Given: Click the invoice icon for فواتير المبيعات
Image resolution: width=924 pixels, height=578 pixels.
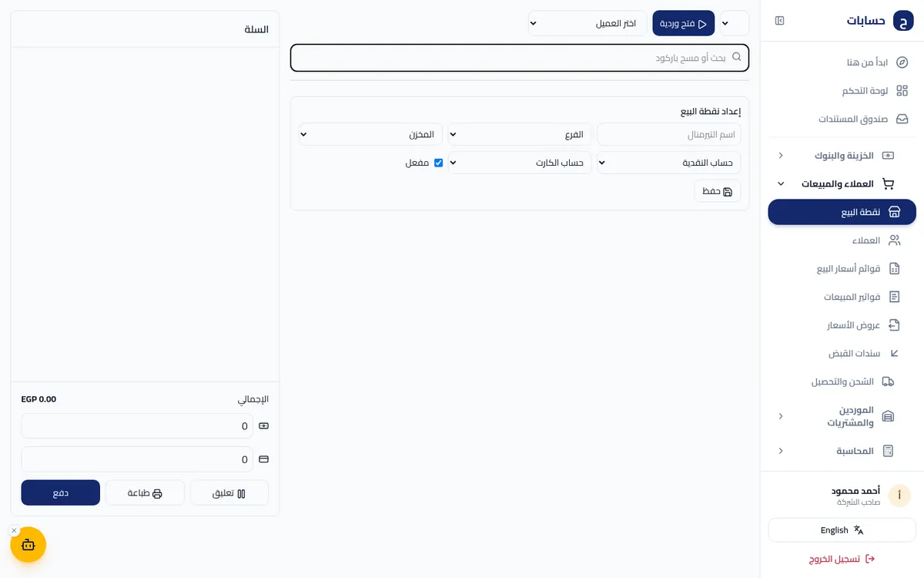Looking at the screenshot, I should (894, 297).
